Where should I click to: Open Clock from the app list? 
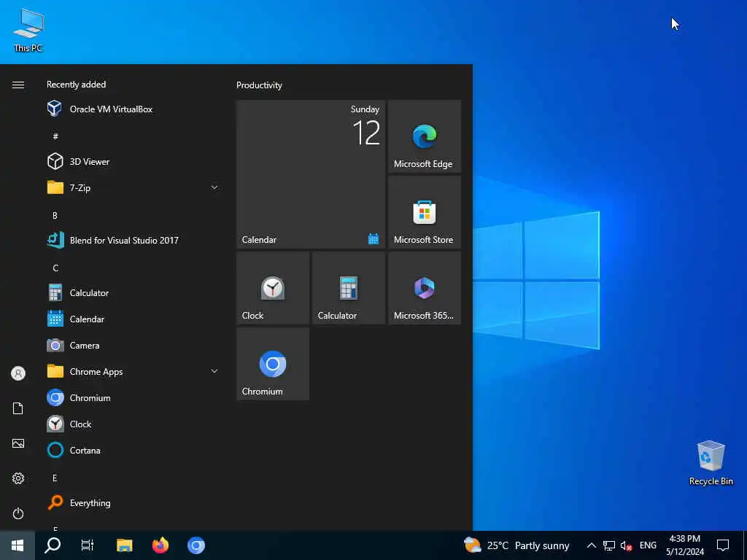(x=133, y=424)
